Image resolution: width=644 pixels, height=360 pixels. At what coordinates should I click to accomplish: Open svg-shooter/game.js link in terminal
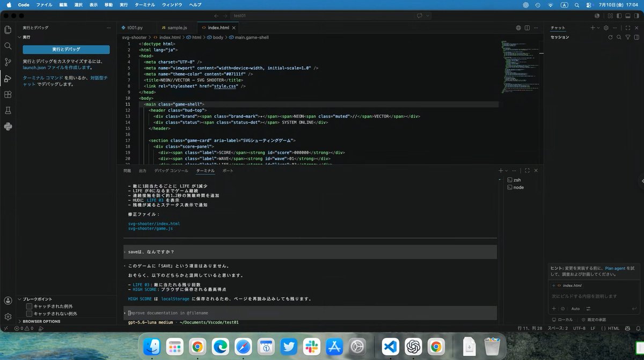coord(150,229)
